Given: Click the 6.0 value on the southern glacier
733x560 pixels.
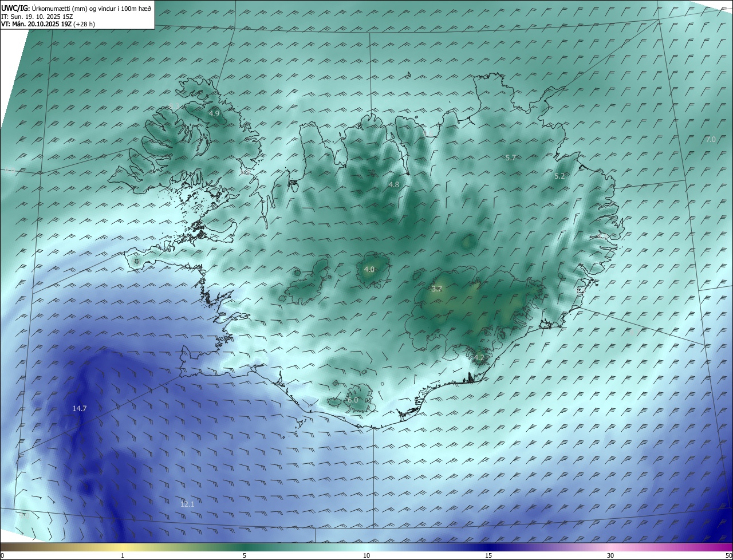Looking at the screenshot, I should (353, 400).
